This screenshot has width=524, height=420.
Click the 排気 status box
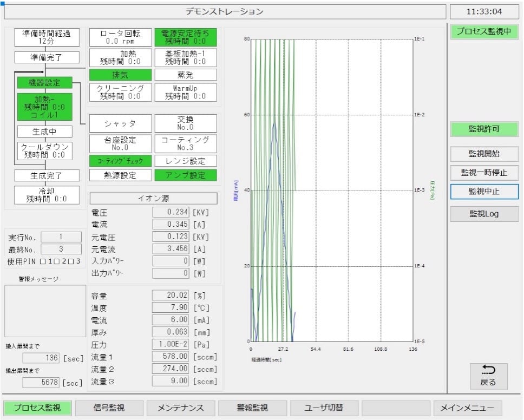120,75
